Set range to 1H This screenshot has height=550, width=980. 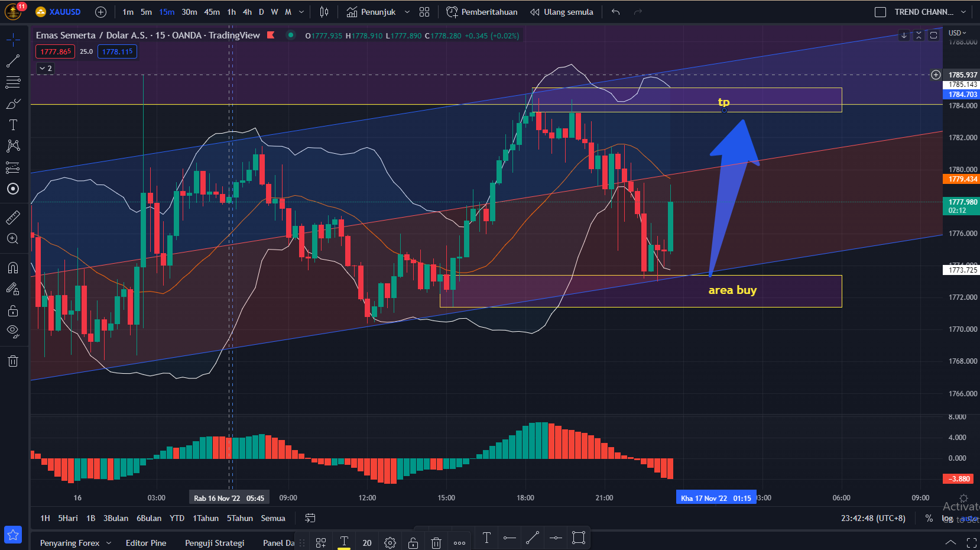click(45, 518)
